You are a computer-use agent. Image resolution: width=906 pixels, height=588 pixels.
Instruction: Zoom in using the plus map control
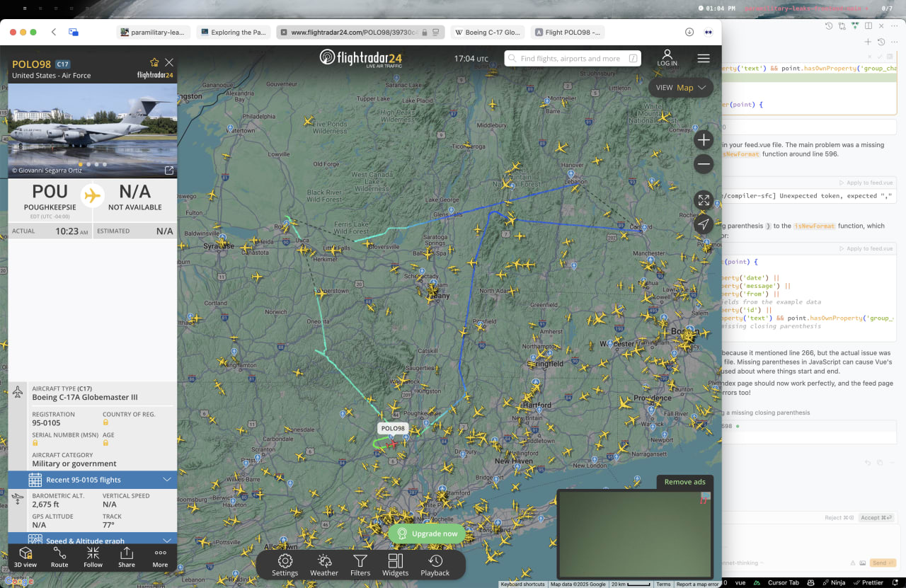(x=704, y=140)
